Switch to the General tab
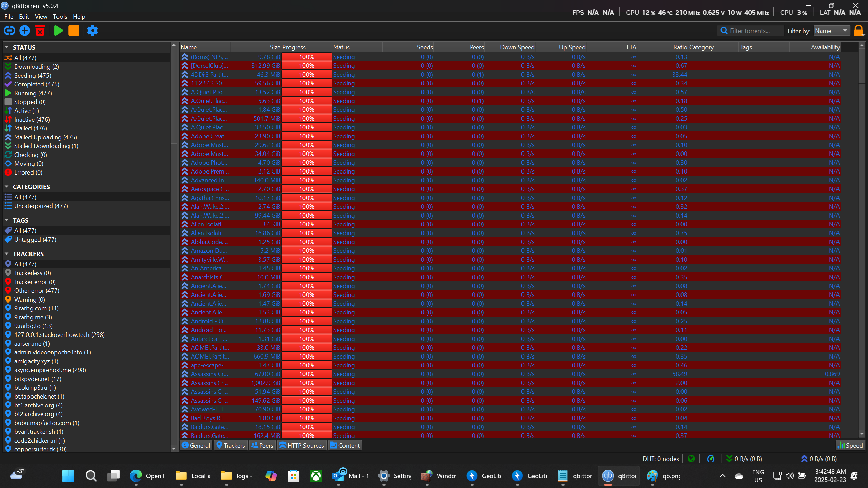The image size is (868, 488). pyautogui.click(x=196, y=445)
